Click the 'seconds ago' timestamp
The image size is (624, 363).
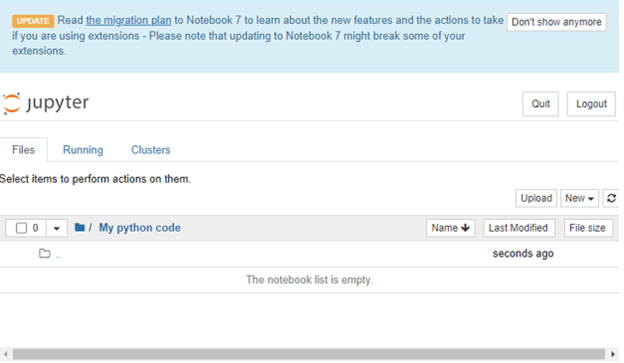523,254
